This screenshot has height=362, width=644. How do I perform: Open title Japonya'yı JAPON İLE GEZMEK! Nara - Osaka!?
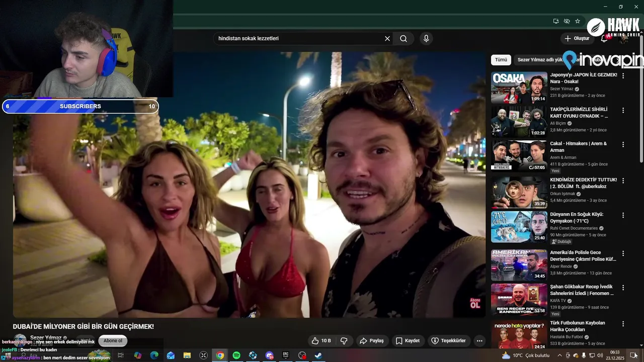[x=583, y=78]
